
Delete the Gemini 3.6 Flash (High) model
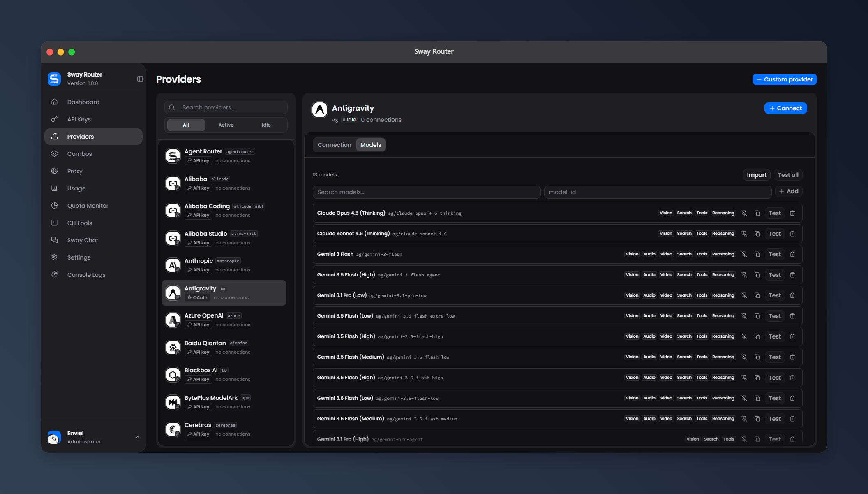792,378
